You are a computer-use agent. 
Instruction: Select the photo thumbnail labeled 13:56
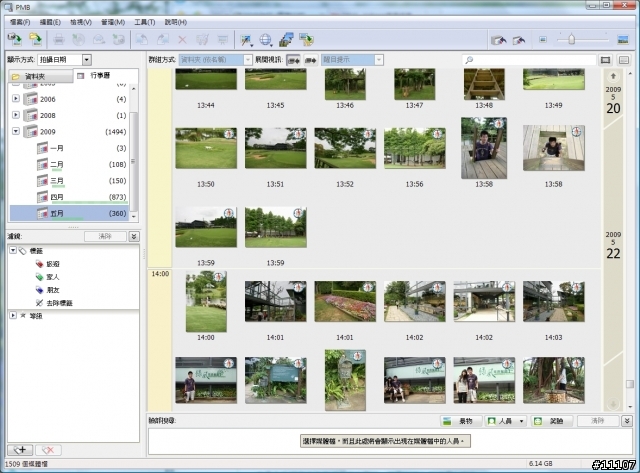[x=414, y=148]
